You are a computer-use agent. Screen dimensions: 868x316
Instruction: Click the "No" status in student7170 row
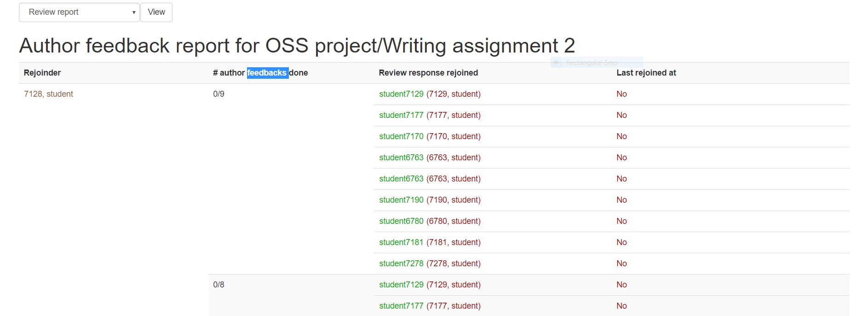coord(621,136)
